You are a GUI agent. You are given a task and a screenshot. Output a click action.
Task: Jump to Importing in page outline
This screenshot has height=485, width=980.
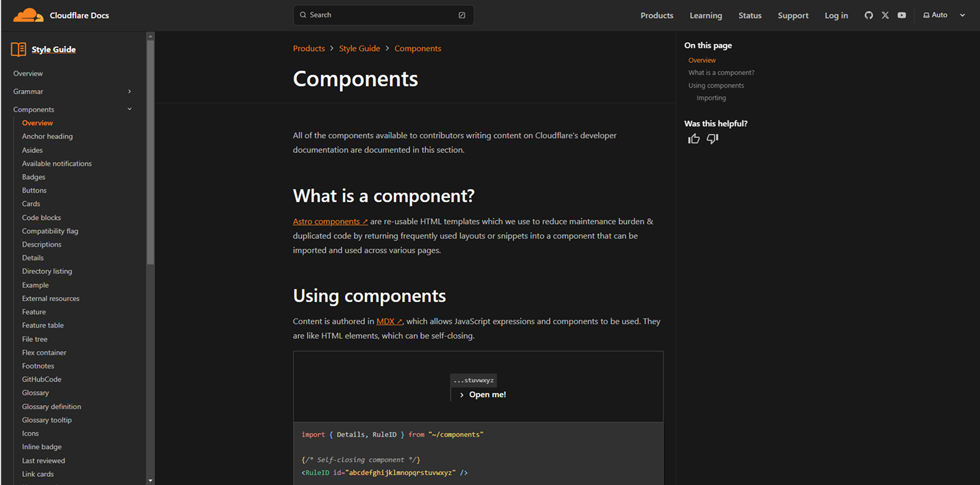711,98
